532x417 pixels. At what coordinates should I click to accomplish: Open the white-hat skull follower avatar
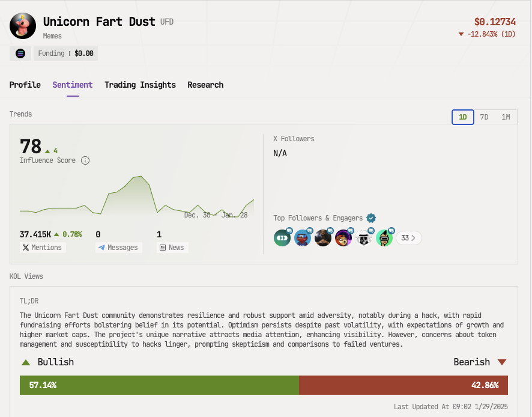[x=364, y=238]
